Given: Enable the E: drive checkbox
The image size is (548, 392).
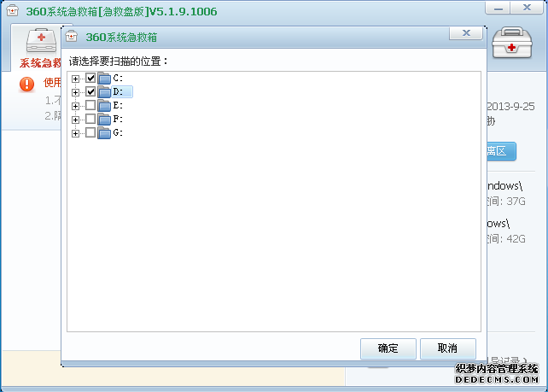Looking at the screenshot, I should (x=90, y=106).
